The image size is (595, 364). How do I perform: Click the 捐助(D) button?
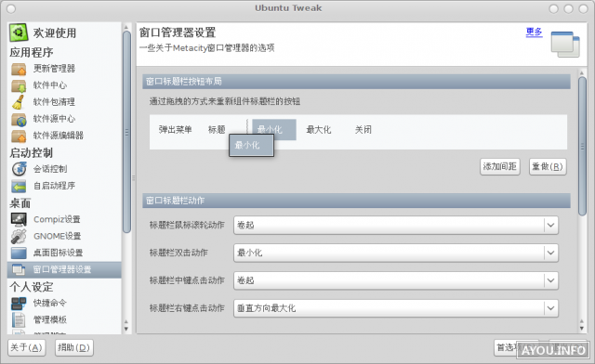(74, 347)
